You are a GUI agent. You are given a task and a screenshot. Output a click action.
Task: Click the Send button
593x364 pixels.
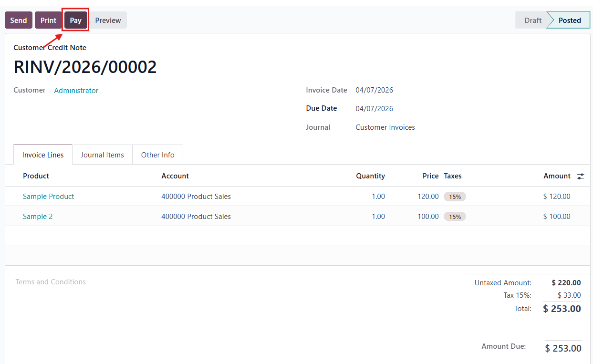(x=19, y=21)
